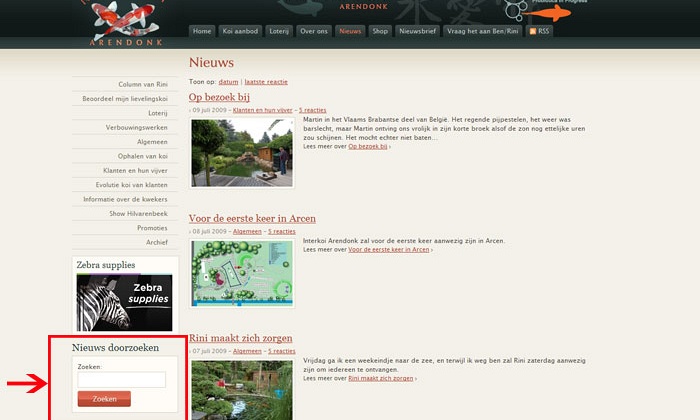Click the Zebra supplies heading
The width and height of the screenshot is (700, 420).
coord(106,265)
